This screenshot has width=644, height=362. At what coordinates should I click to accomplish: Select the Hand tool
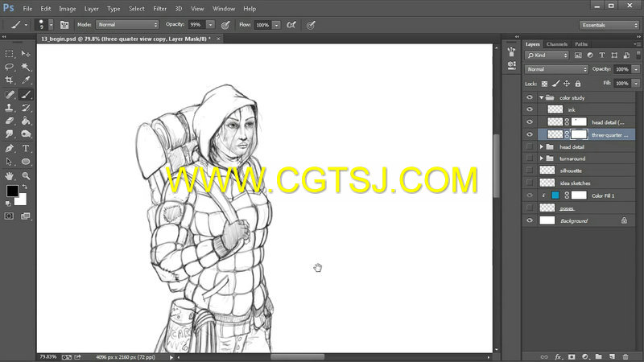click(9, 176)
